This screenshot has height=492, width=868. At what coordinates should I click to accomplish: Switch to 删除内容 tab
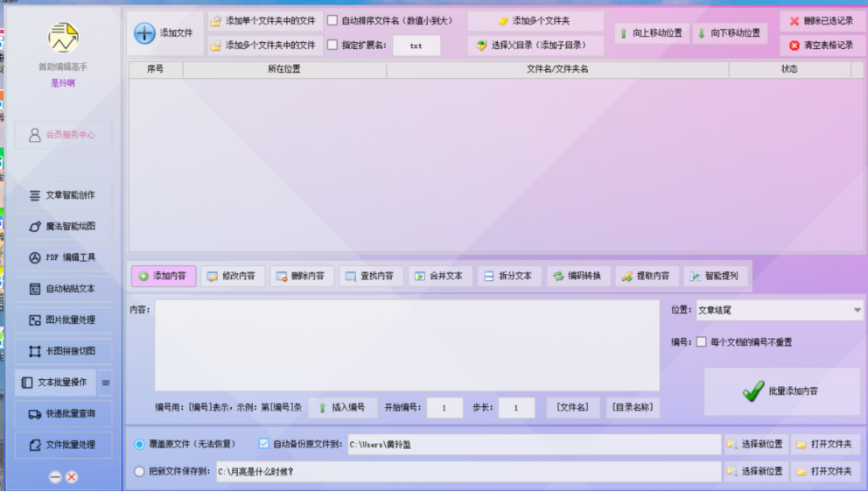click(x=302, y=276)
